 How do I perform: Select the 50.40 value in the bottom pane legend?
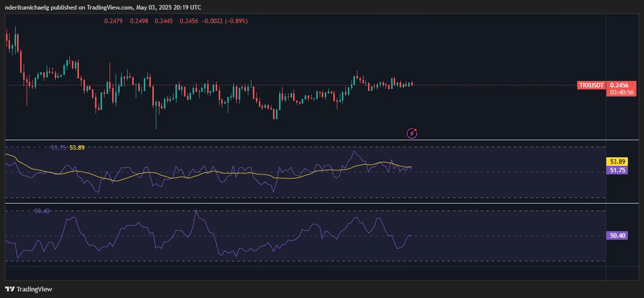pos(41,211)
